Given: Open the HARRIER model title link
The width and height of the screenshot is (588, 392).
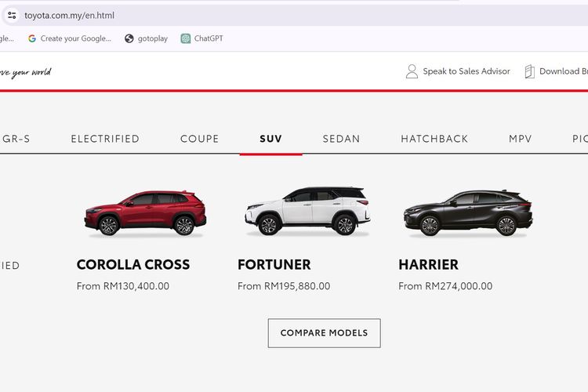Looking at the screenshot, I should (x=429, y=265).
